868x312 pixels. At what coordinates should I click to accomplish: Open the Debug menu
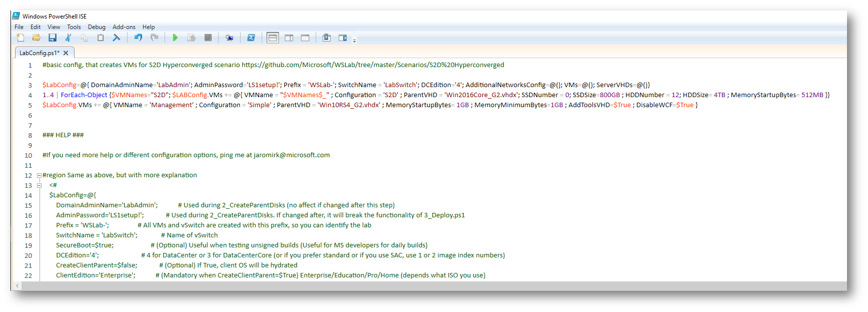[x=97, y=27]
